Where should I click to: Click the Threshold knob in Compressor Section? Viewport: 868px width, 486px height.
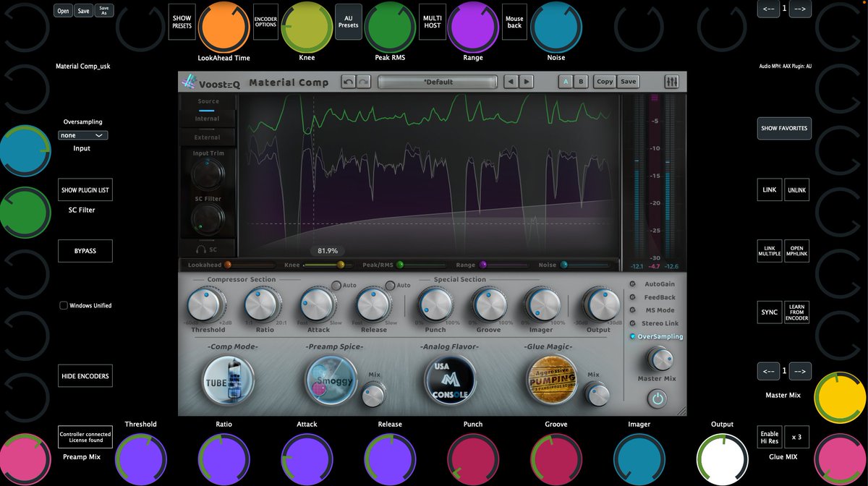point(205,304)
